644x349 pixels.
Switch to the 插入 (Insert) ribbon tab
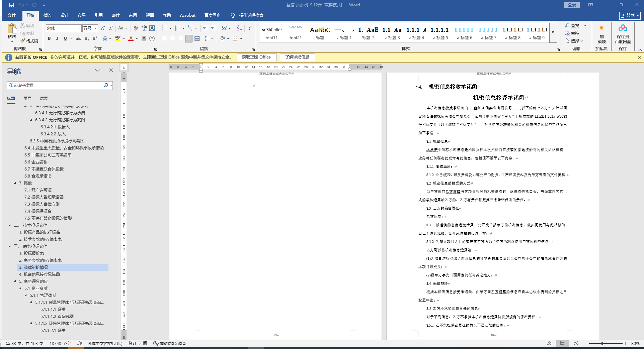(x=48, y=15)
